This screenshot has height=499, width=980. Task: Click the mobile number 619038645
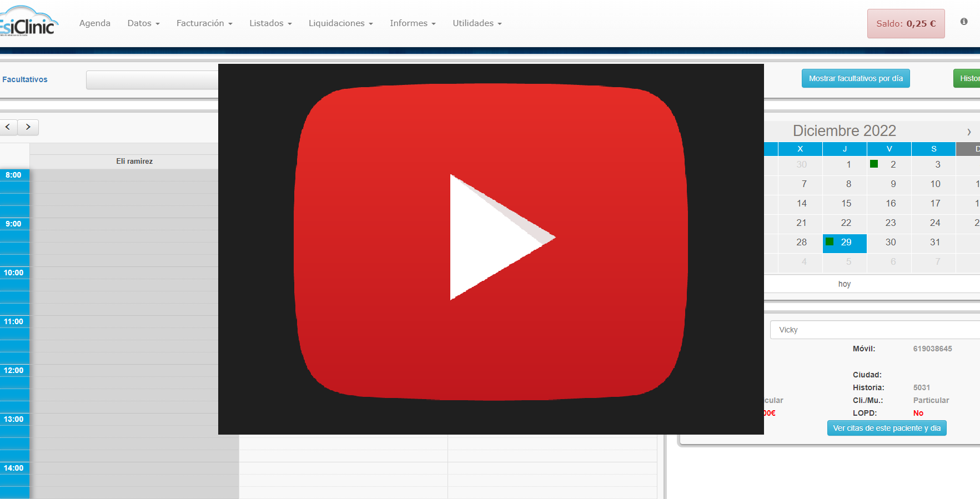(x=932, y=349)
